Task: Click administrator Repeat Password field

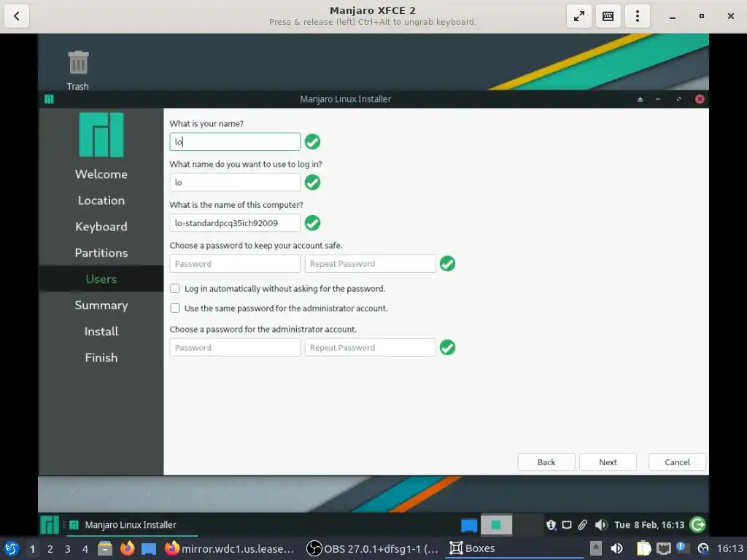Action: (370, 348)
